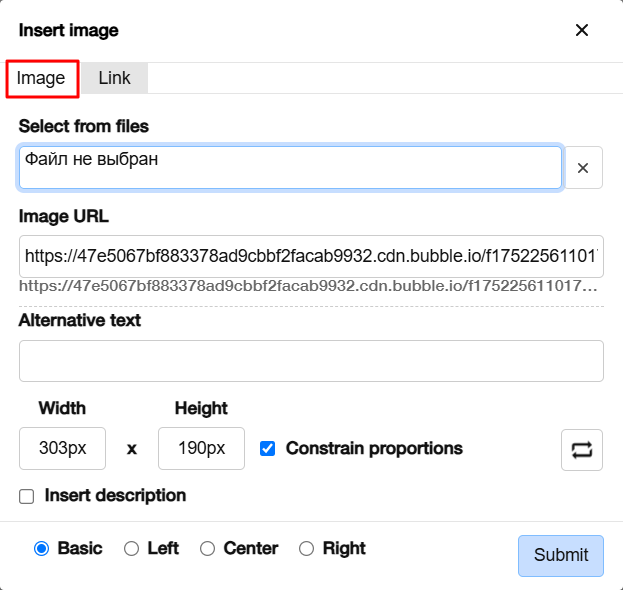The width and height of the screenshot is (623, 590).
Task: Click the 'Select from files' label
Action: tap(83, 126)
